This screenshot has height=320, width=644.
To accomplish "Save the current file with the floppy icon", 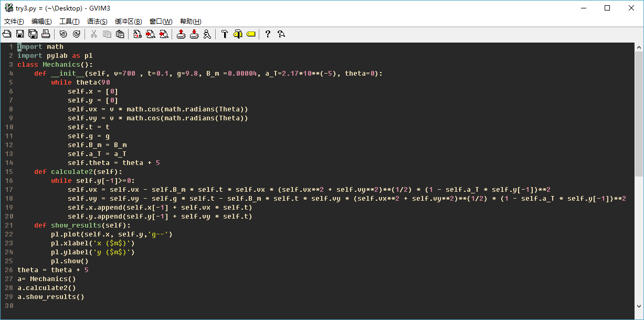I will click(20, 34).
